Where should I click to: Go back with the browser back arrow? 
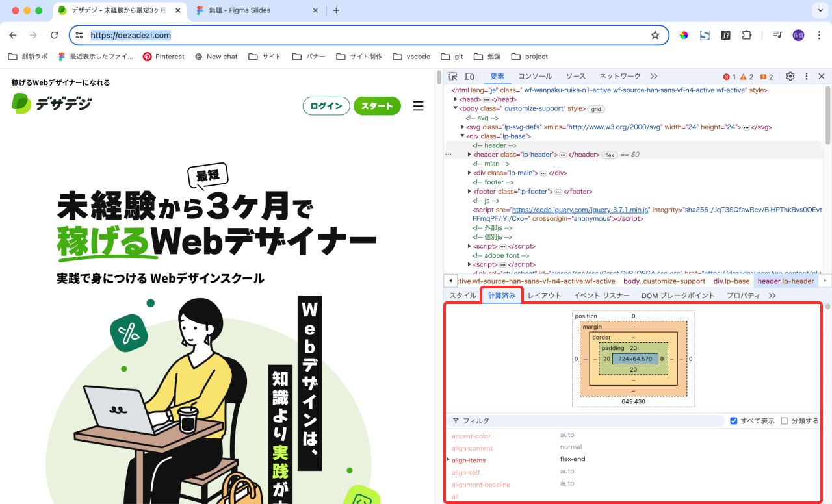coord(13,35)
